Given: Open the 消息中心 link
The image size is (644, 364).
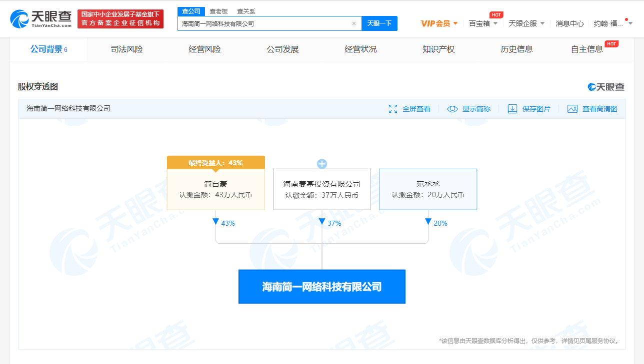Looking at the screenshot, I should click(570, 23).
